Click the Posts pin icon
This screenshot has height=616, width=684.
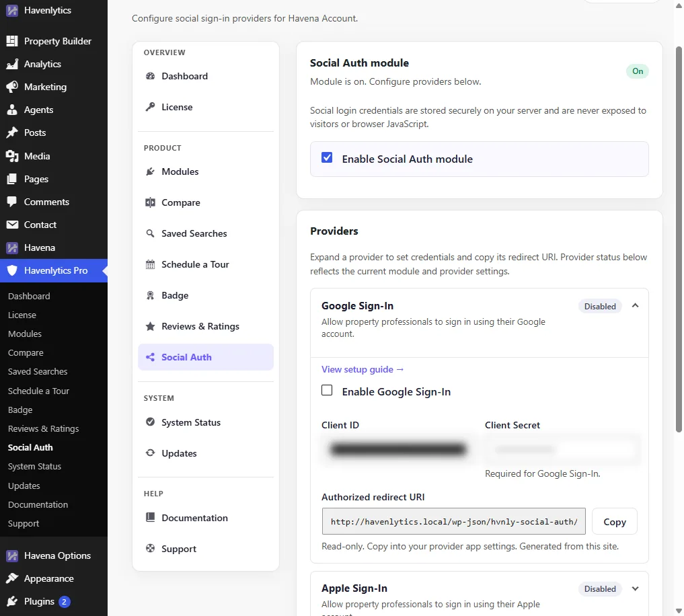[12, 132]
